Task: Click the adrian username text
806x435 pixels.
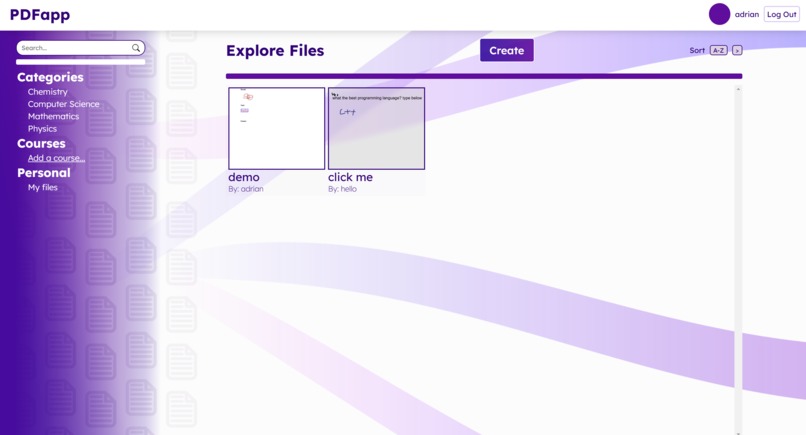Action: coord(747,14)
